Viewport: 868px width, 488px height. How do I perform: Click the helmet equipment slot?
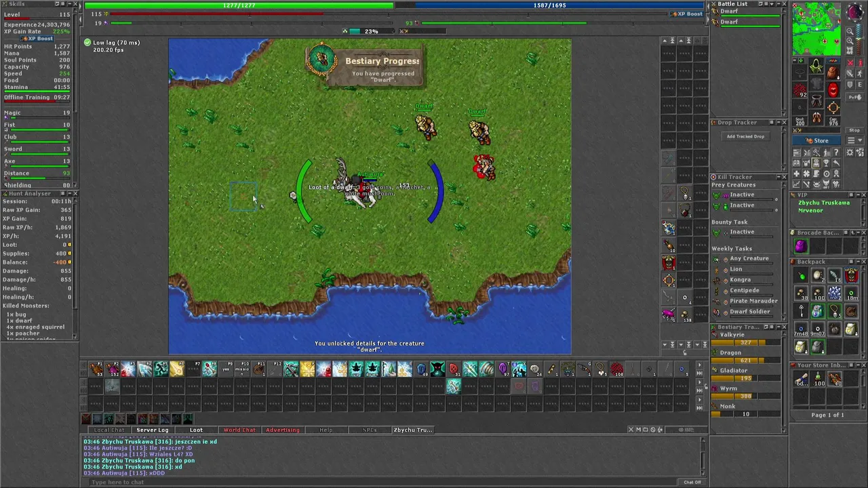[816, 64]
